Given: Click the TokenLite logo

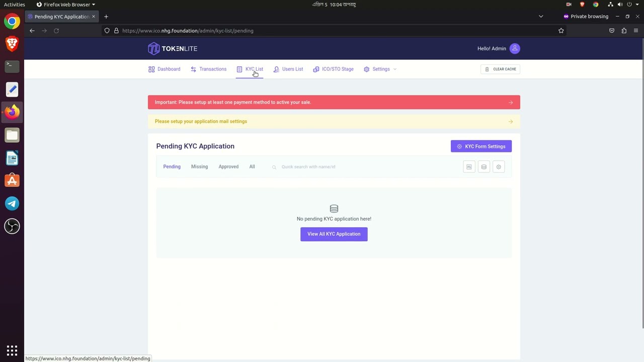Looking at the screenshot, I should pyautogui.click(x=173, y=49).
